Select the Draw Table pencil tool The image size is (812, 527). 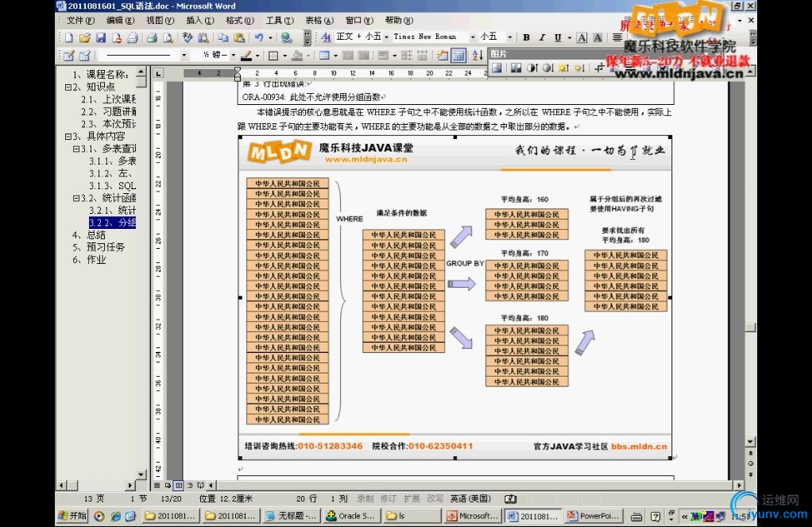pyautogui.click(x=69, y=56)
